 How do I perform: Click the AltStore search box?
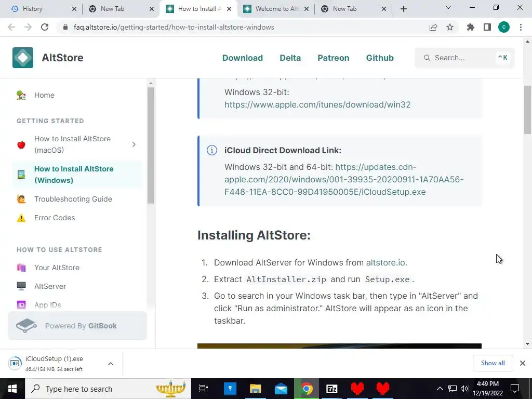[464, 58]
